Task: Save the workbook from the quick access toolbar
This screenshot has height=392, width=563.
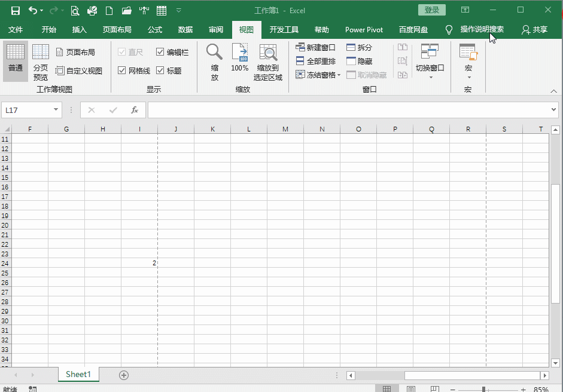Action: point(16,11)
